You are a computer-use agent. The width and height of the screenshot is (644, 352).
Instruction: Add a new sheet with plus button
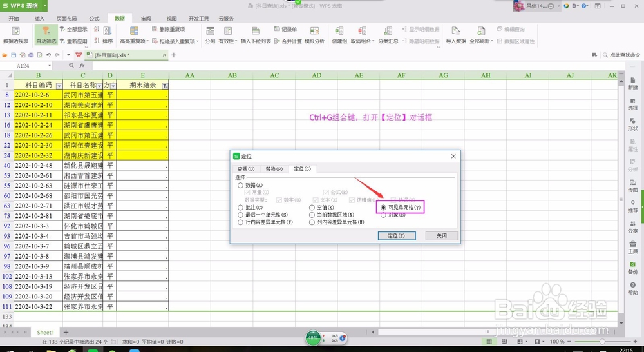66,332
